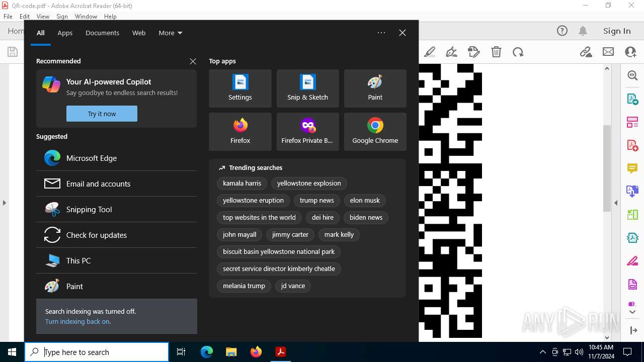Image resolution: width=644 pixels, height=362 pixels.
Task: Open the Export PDF tool in right pane
Action: coord(632,99)
